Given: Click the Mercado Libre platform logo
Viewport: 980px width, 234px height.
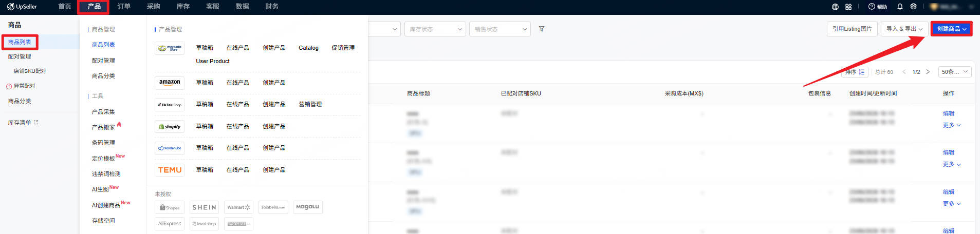Looking at the screenshot, I should [x=170, y=48].
